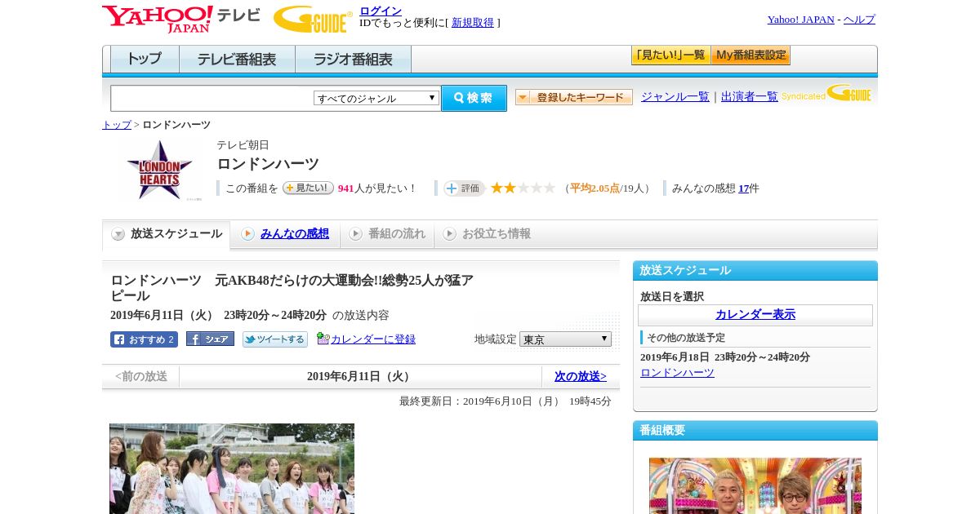Screen dimensions: 980x514
Task: Click the ツイートする Twitter button
Action: pos(275,339)
